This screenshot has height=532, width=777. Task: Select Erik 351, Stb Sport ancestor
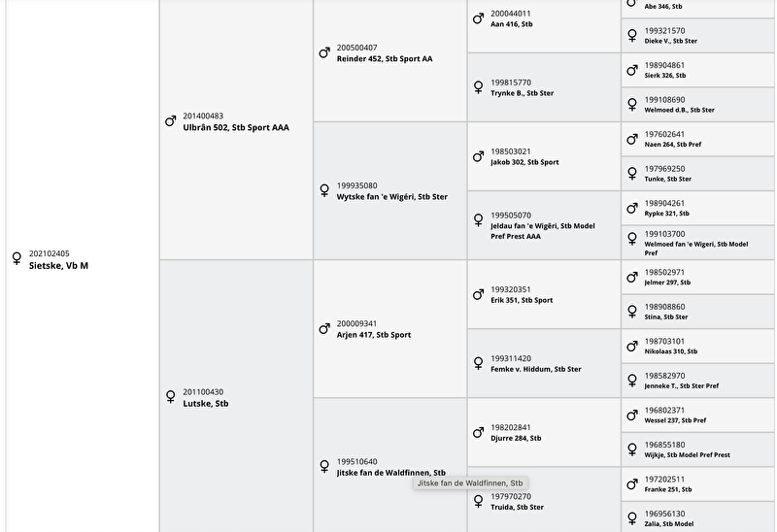point(522,300)
